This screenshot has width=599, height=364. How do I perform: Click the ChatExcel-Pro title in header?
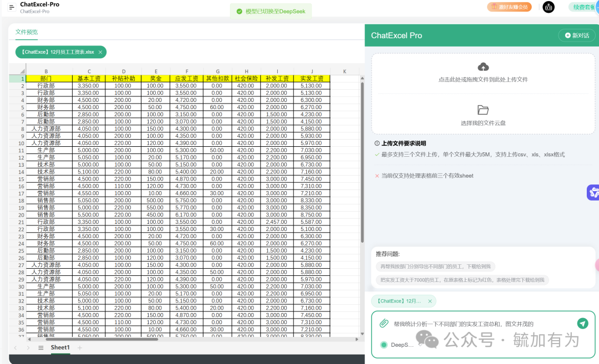point(40,4)
